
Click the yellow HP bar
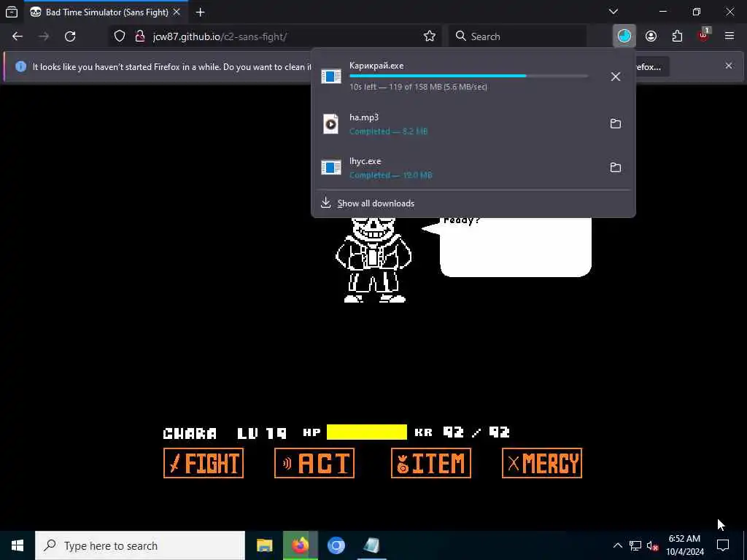(367, 432)
